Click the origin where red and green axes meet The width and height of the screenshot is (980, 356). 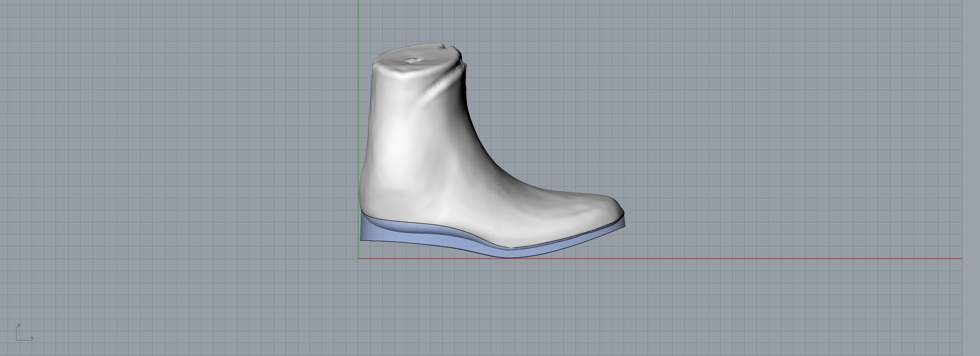(359, 258)
